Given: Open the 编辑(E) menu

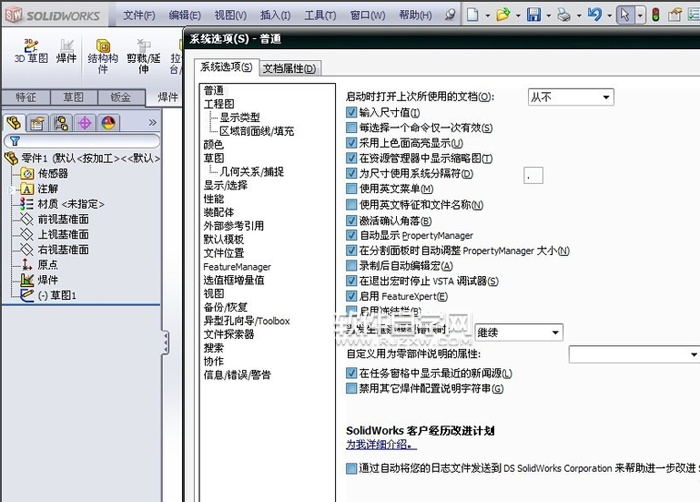Looking at the screenshot, I should (x=184, y=15).
